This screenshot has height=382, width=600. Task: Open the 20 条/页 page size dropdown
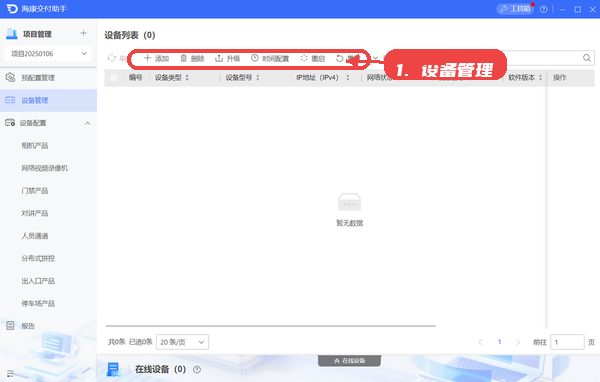pyautogui.click(x=183, y=342)
